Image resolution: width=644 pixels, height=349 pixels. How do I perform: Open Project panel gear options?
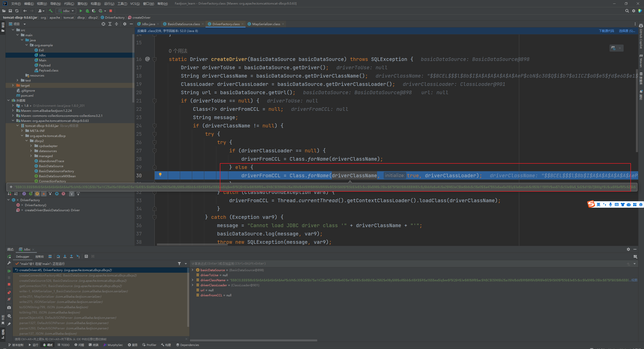[x=125, y=24]
